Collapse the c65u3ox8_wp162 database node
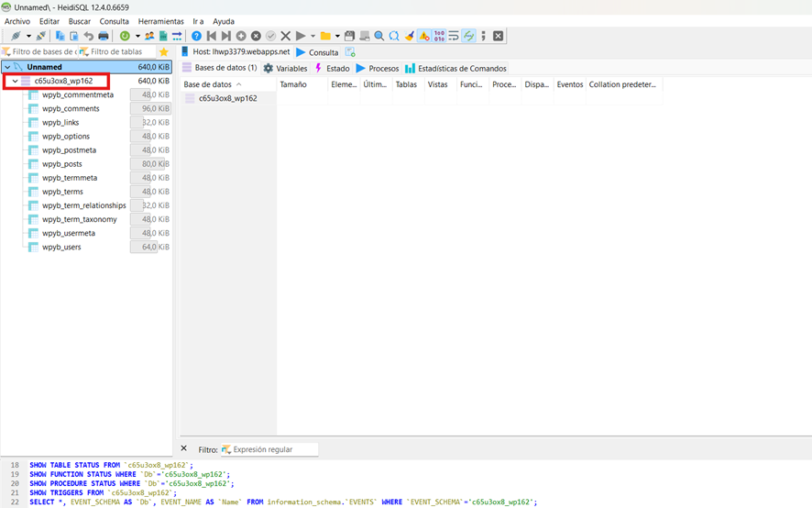This screenshot has width=812, height=508. (15, 81)
